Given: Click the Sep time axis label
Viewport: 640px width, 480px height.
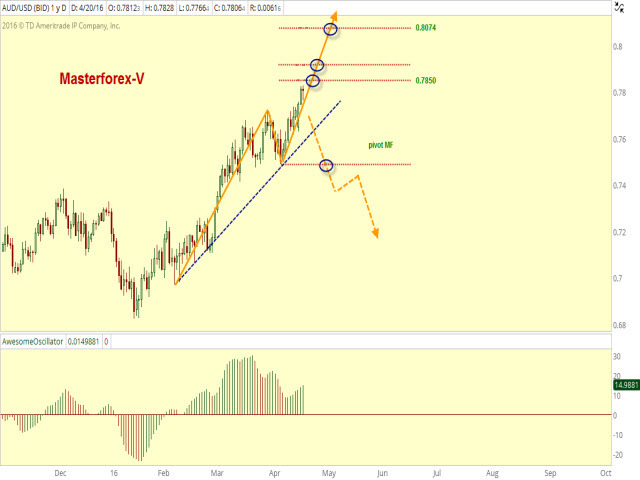Looking at the screenshot, I should tap(550, 473).
